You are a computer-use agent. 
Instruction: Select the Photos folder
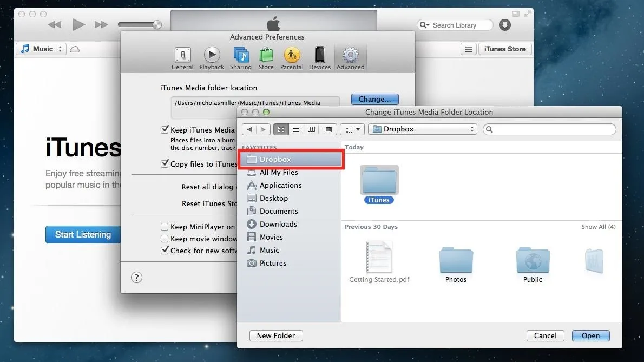pos(456,265)
